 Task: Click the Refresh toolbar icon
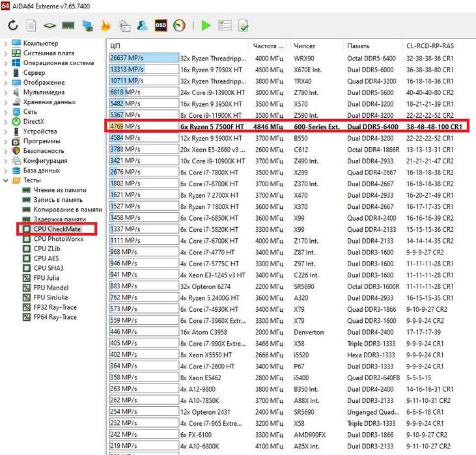coord(13,25)
